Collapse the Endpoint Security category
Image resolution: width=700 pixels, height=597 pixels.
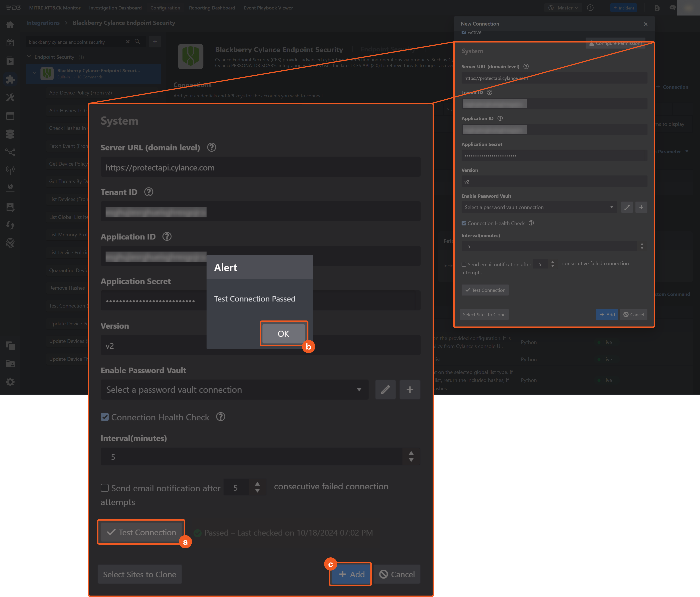coord(29,57)
